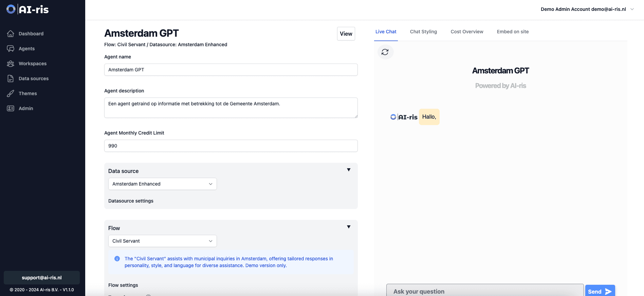Click the Amsterdam GPT page heading
The image size is (644, 296).
142,33
